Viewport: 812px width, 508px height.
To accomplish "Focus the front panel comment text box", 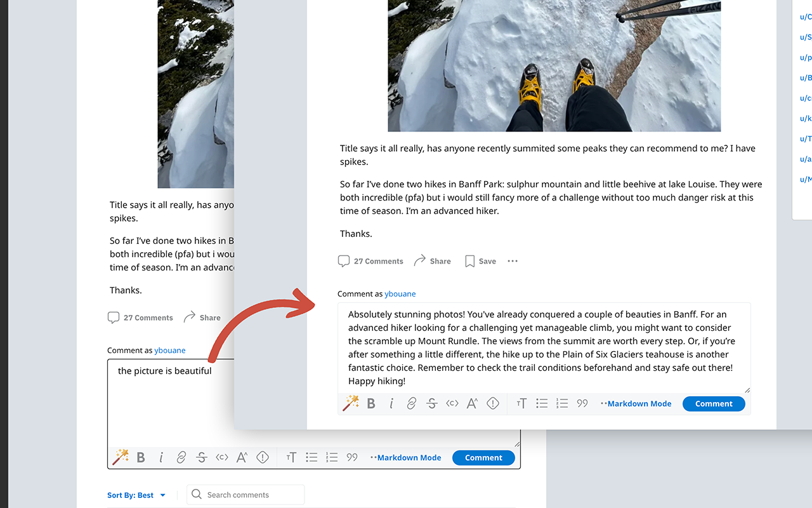I will tap(544, 348).
